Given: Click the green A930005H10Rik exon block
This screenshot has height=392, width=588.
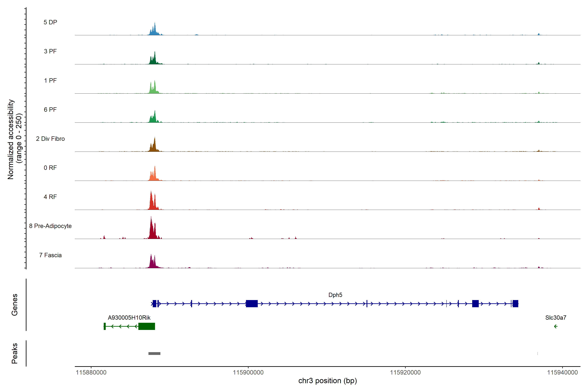Looking at the screenshot, I should [x=147, y=326].
